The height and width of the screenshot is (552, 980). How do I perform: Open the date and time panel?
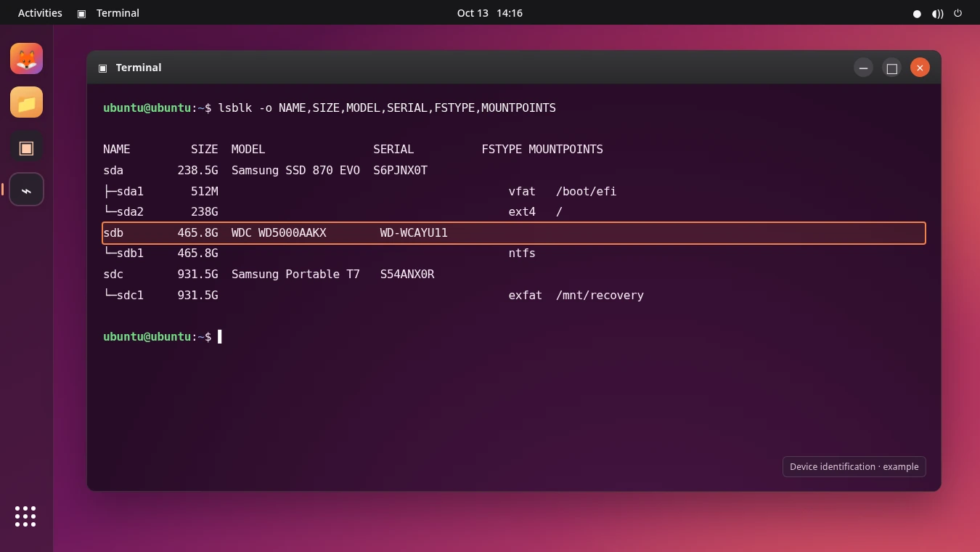(x=490, y=13)
